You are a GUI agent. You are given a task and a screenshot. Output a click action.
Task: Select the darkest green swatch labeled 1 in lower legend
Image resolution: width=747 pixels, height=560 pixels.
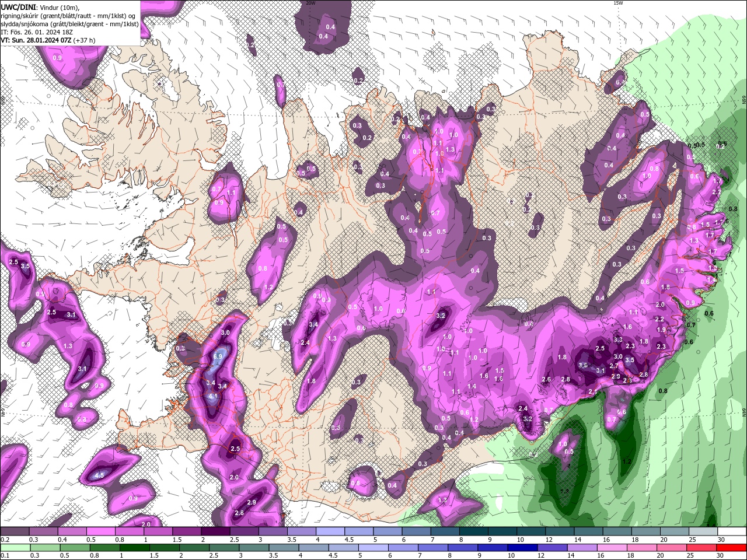134,548
